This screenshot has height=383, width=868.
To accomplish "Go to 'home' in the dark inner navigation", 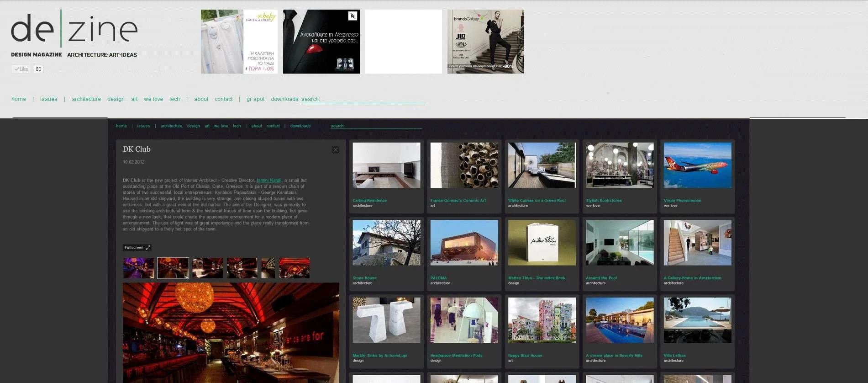I will [121, 126].
